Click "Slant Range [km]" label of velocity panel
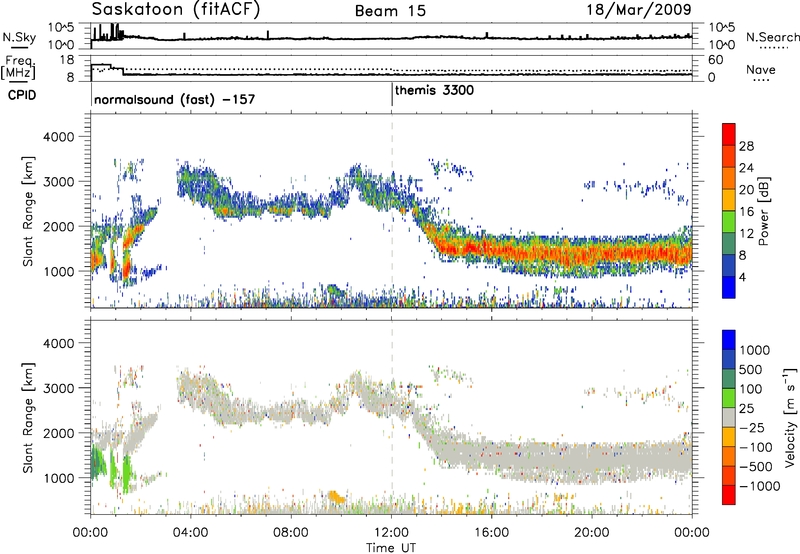The height and width of the screenshot is (554, 800). click(29, 417)
